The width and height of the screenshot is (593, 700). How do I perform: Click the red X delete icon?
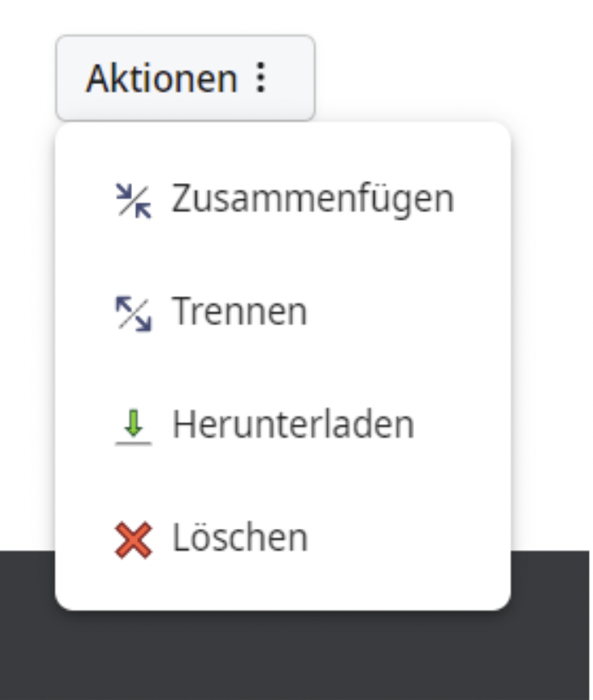(133, 538)
